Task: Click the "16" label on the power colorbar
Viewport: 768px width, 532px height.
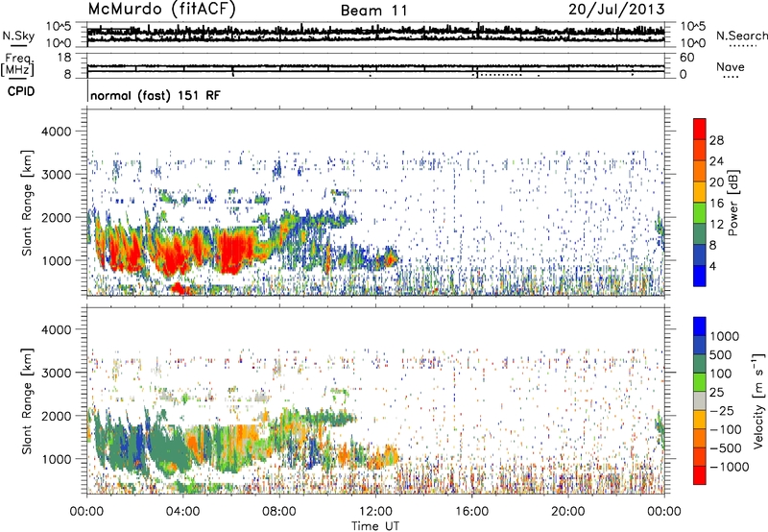Action: click(716, 203)
